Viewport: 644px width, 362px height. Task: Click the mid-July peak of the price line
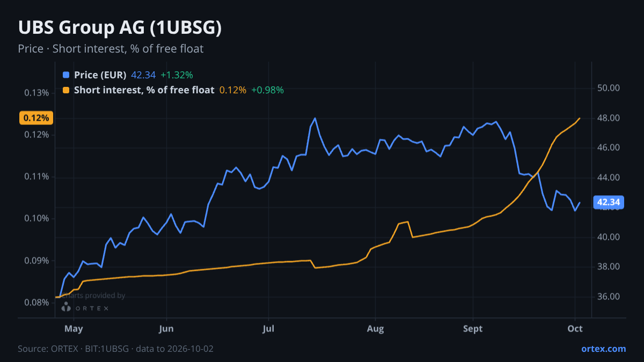pyautogui.click(x=315, y=118)
